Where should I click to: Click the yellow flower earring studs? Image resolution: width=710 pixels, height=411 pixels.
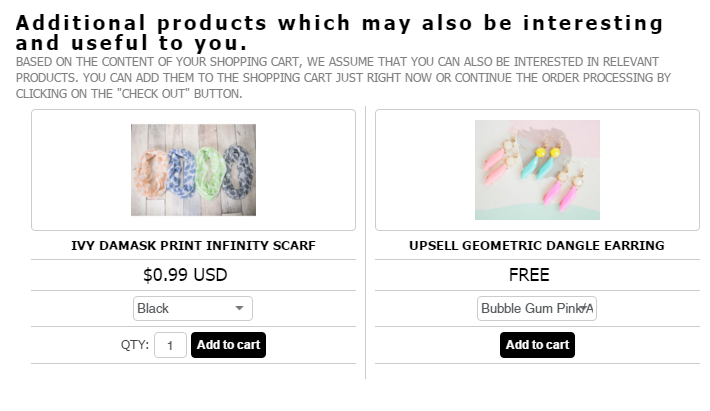548,153
